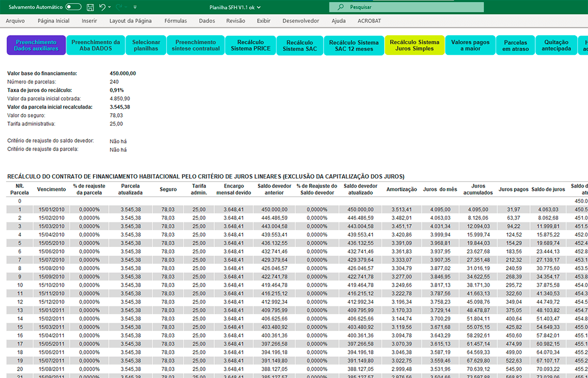Open the Ajuda tab
The image size is (588, 378).
point(339,21)
